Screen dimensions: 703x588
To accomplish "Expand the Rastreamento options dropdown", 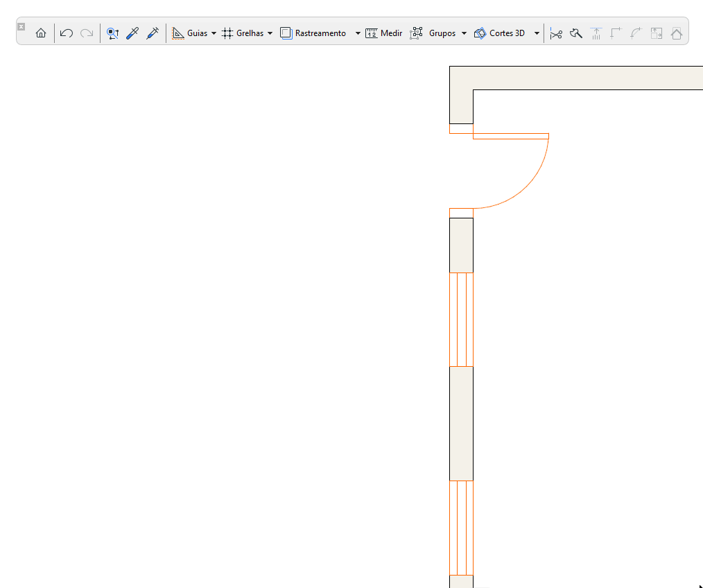I will tap(357, 33).
